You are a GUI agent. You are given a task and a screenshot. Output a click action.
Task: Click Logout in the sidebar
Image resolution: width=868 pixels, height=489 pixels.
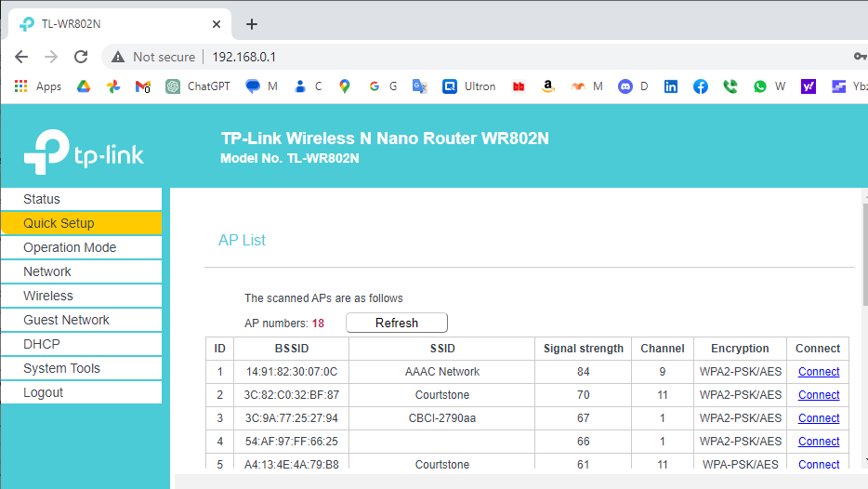[82, 392]
